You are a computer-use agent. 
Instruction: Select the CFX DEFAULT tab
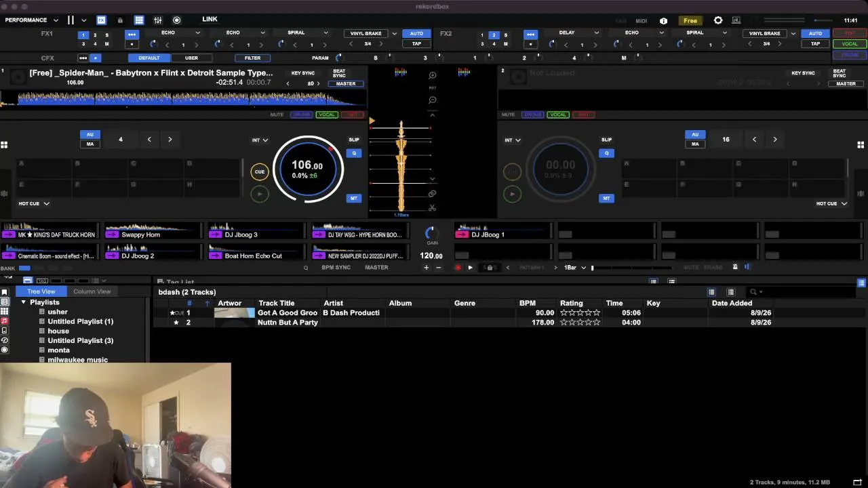149,58
